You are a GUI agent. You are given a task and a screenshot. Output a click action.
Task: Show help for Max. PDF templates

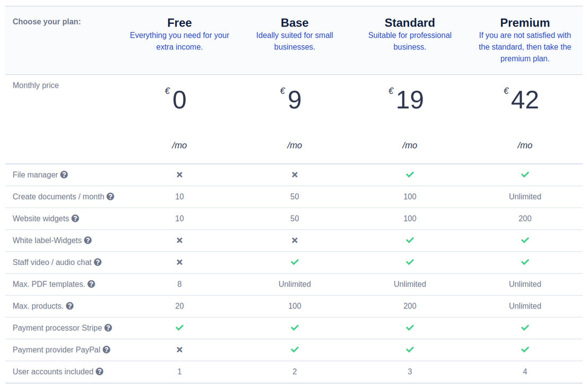coord(91,284)
